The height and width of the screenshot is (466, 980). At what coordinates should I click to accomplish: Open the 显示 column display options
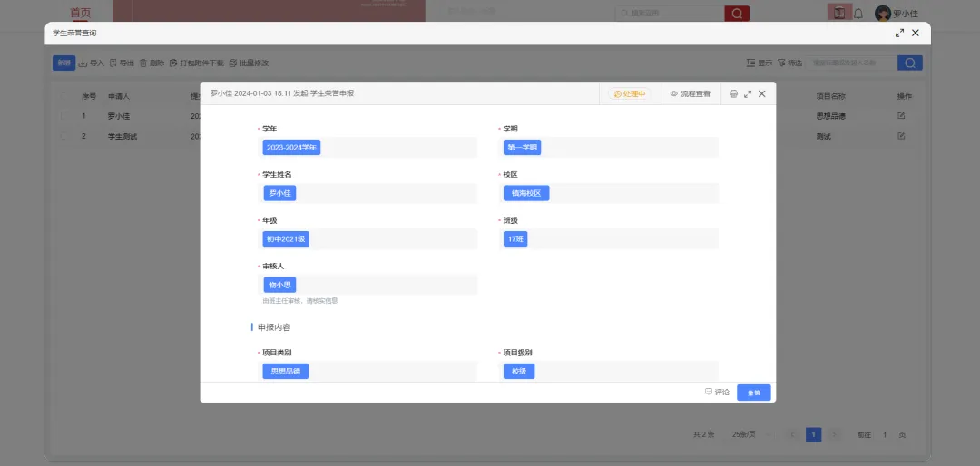(759, 63)
